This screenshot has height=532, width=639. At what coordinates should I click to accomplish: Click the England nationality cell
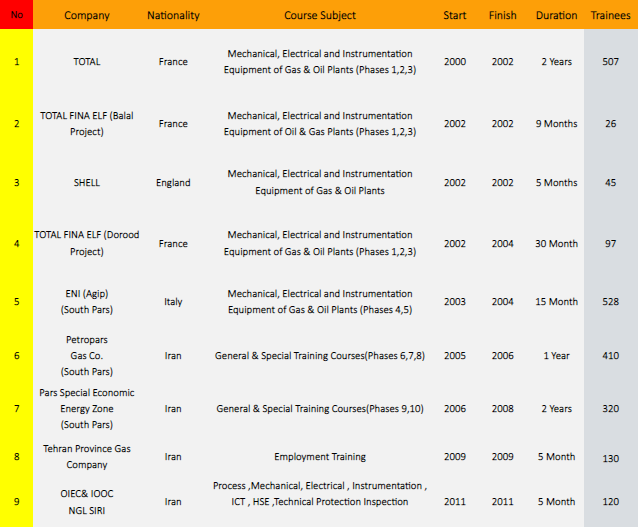point(173,183)
